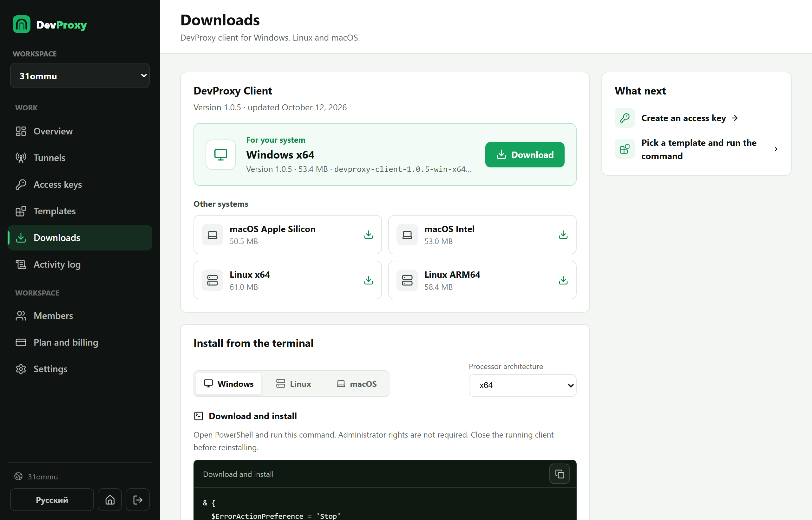
Task: Click the green Download button for Windows x64
Action: (x=525, y=155)
